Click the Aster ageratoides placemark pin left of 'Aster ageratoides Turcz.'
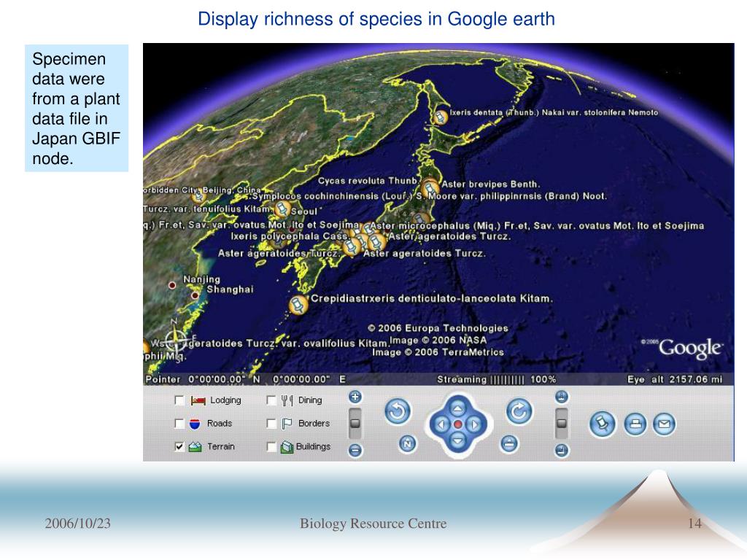 [351, 246]
